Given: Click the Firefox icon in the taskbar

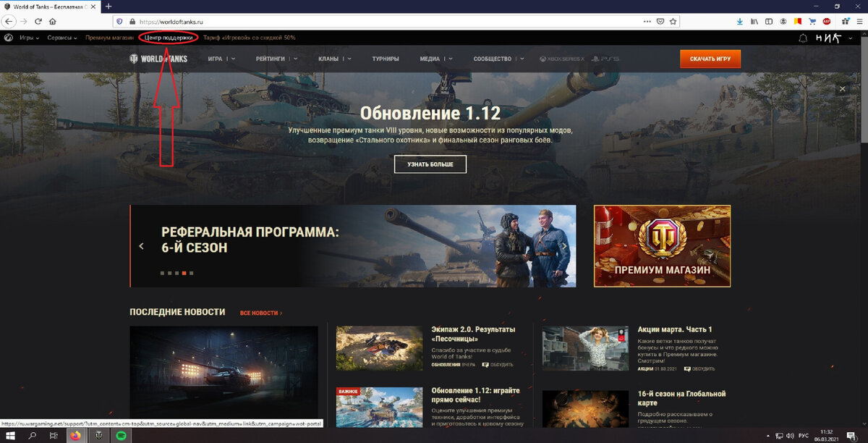Looking at the screenshot, I should point(76,436).
